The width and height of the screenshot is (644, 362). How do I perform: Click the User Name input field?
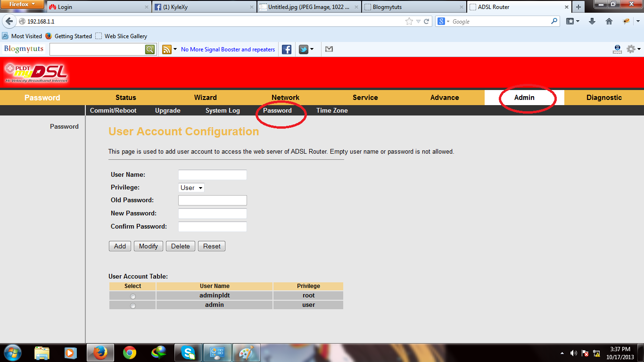pos(213,175)
